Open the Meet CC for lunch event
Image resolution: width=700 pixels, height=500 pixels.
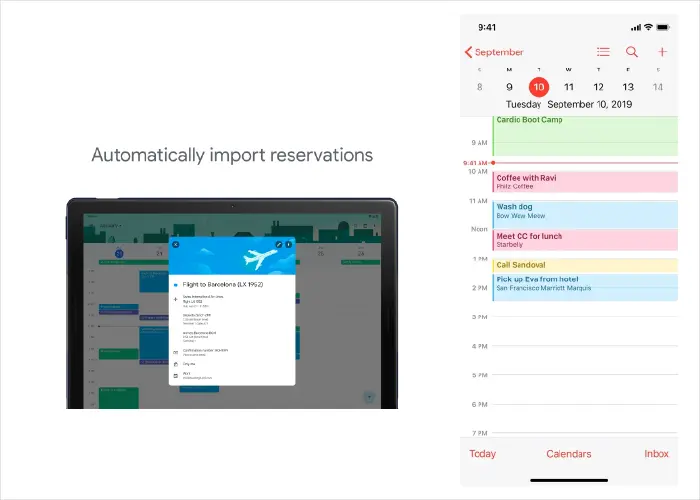[585, 240]
